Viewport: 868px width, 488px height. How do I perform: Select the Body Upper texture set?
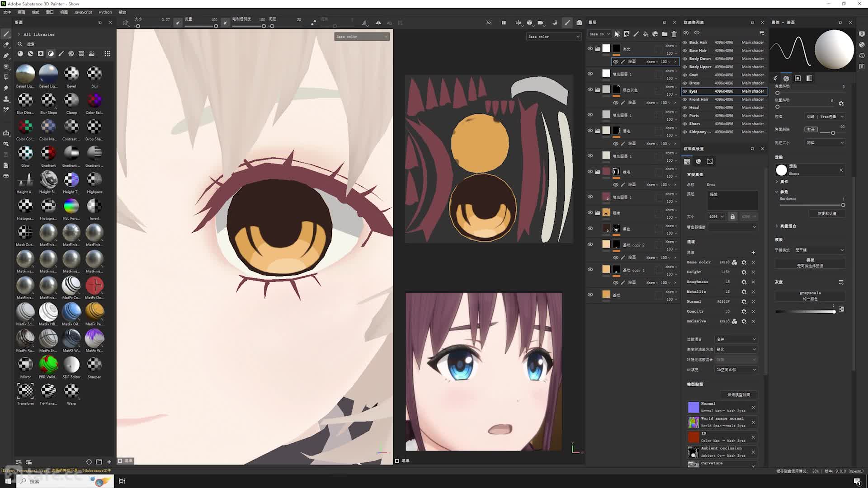(724, 67)
